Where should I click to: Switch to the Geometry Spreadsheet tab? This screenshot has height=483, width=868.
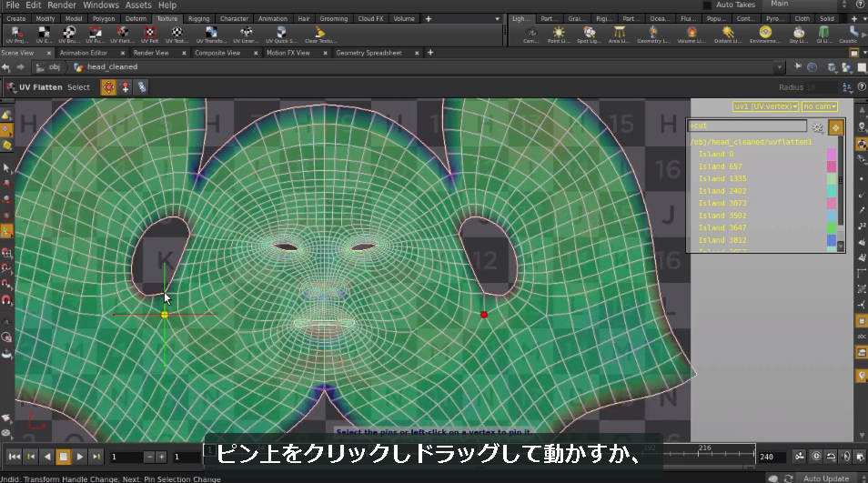(368, 53)
